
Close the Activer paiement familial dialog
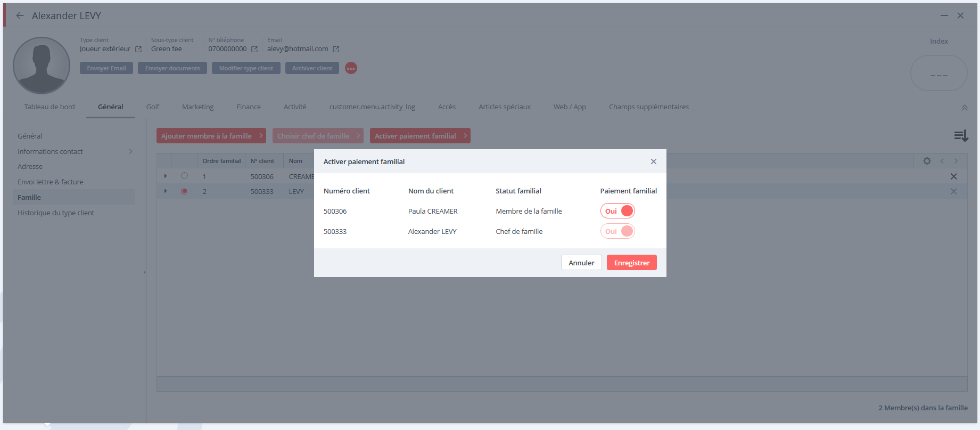654,161
